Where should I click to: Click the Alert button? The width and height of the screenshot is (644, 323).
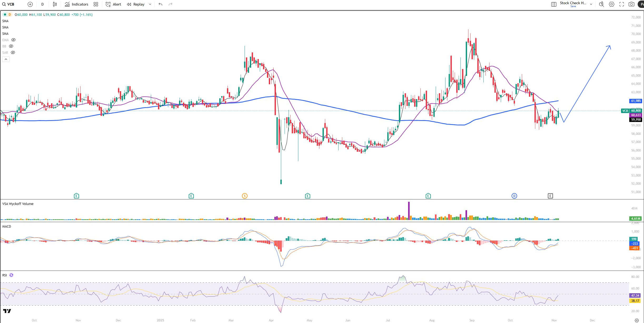coord(113,4)
